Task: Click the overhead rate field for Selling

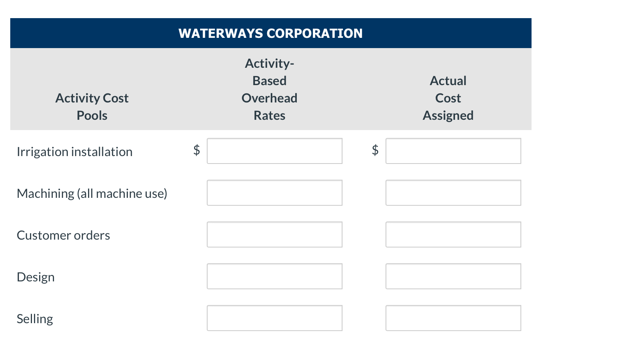Action: 274,318
